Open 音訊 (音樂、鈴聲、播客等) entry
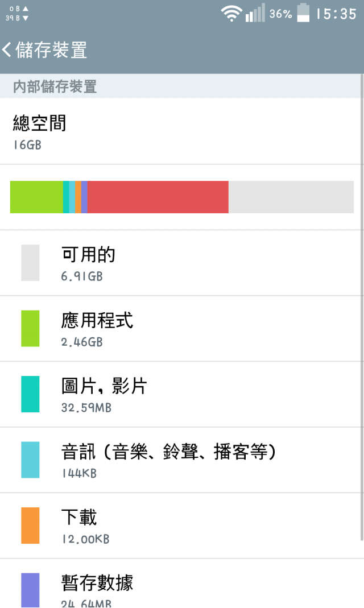 point(181,460)
